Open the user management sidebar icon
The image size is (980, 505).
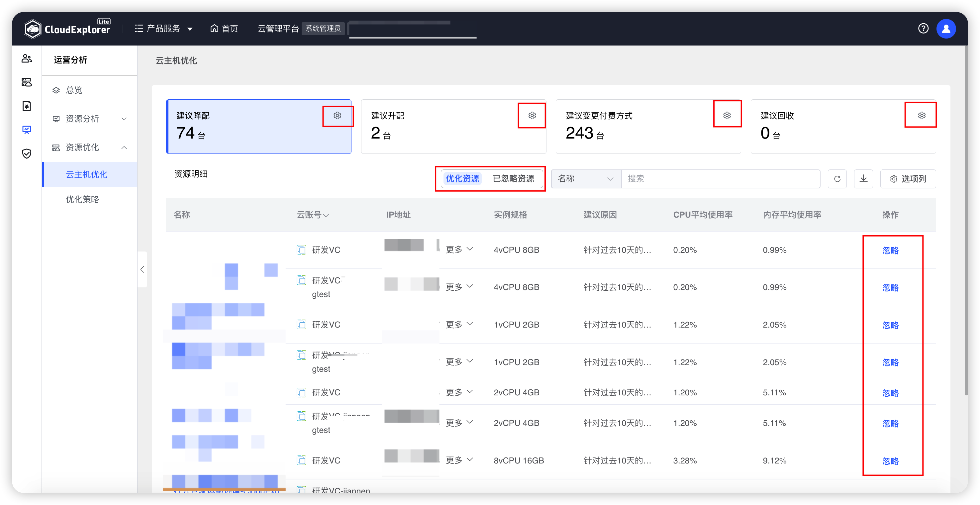27,58
